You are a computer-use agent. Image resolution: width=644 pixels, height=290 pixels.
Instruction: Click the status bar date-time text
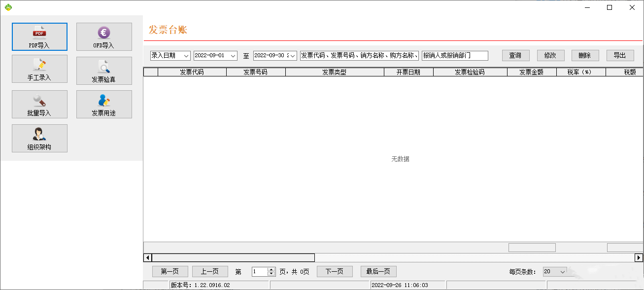click(400, 285)
